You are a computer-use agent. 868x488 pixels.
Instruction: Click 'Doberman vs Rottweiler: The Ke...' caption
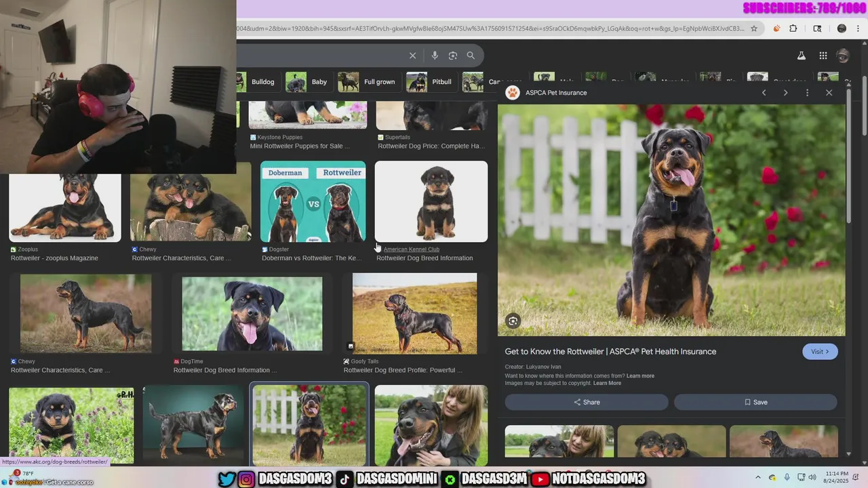312,258
